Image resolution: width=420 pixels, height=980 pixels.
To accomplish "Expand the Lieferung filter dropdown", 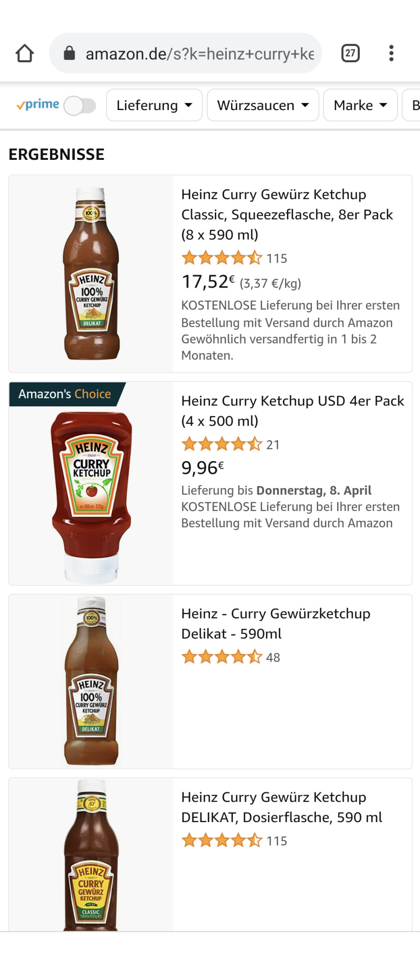I will coord(154,105).
